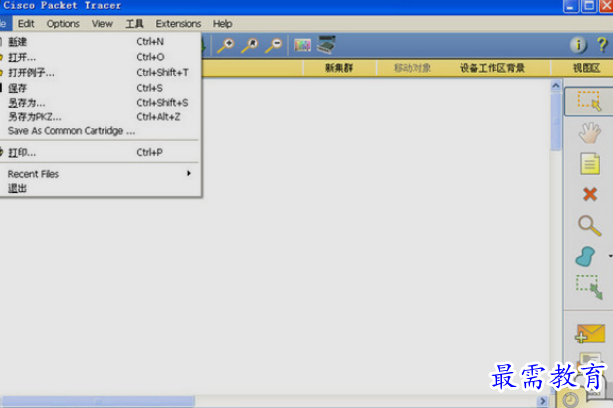Select 另存为PKZ... menu entry

coord(100,117)
